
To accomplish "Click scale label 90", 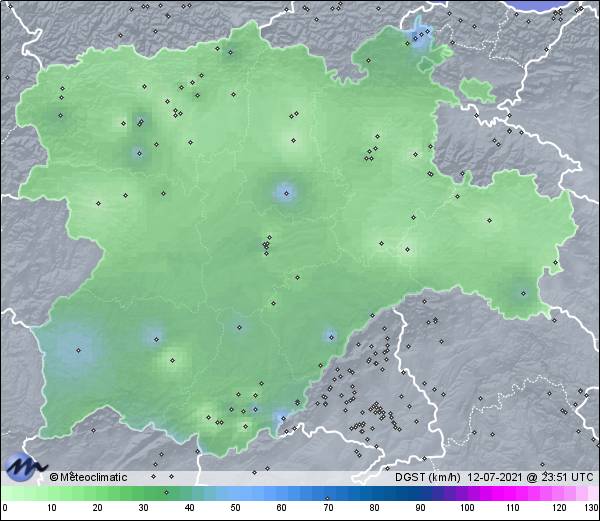I will point(420,508).
